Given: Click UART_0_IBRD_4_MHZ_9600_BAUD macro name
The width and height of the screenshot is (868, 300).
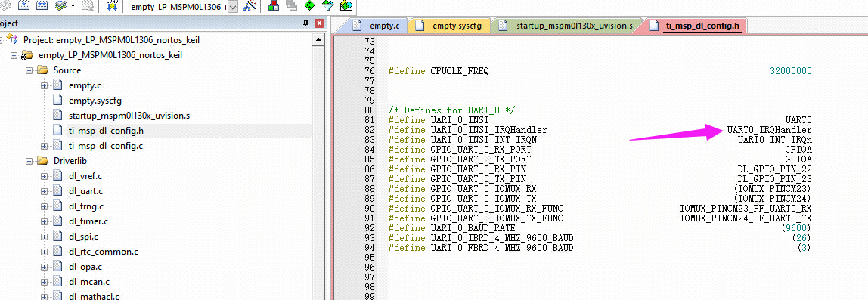Looking at the screenshot, I should pos(501,238).
